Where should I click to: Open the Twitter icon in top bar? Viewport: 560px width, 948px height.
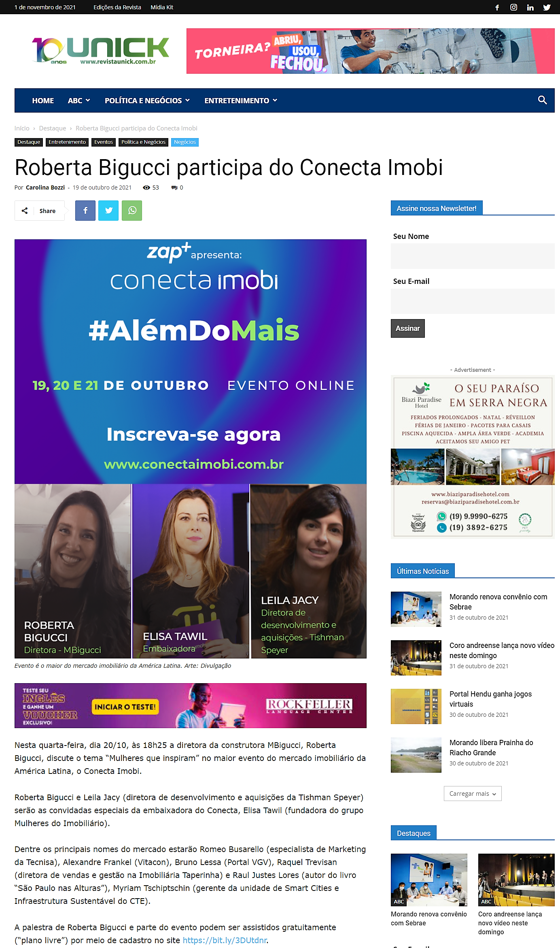(547, 7)
